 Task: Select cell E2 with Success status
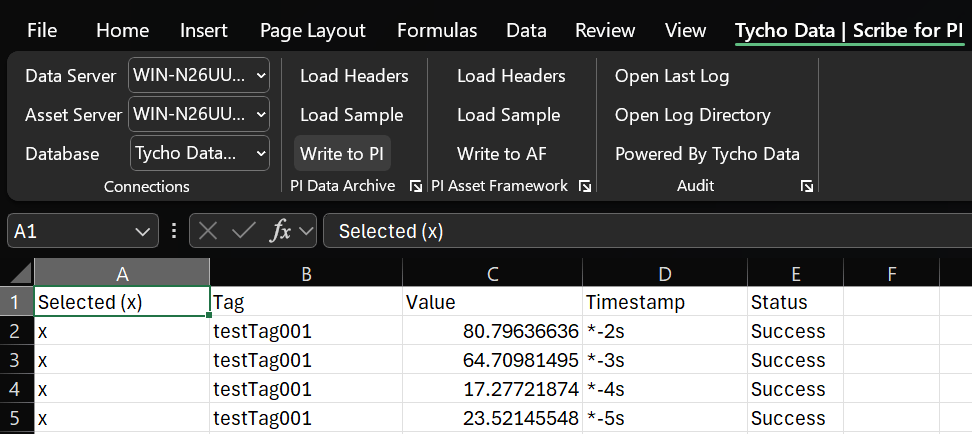[794, 331]
